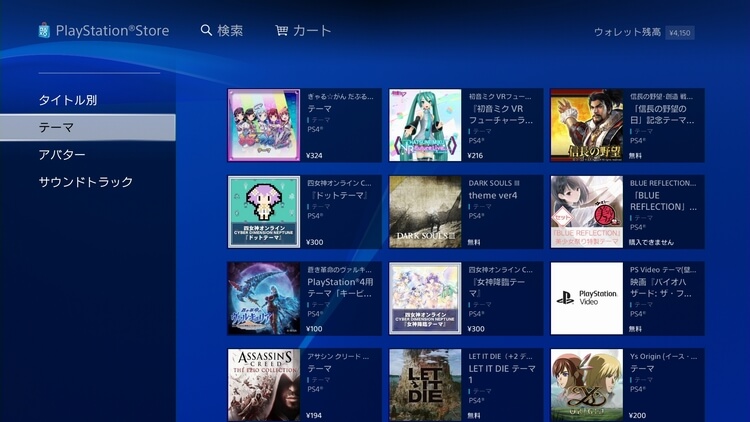Click the cart icon
Image resolution: width=750 pixels, height=422 pixels.
pos(282,31)
